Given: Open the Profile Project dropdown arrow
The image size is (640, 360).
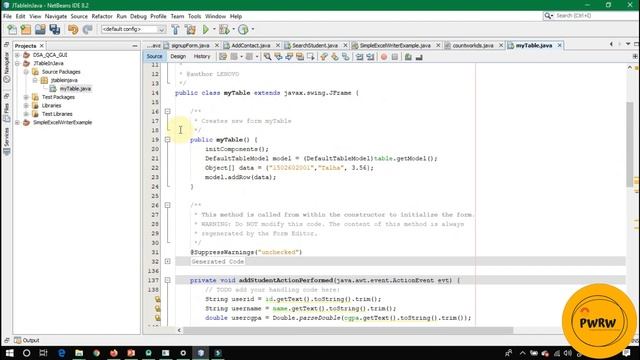Looking at the screenshot, I should click(253, 29).
